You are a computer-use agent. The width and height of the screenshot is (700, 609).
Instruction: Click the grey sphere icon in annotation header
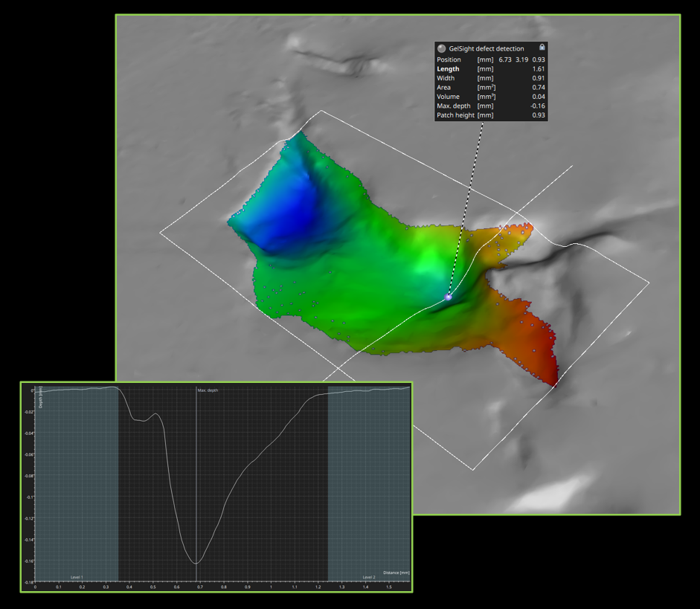click(442, 48)
